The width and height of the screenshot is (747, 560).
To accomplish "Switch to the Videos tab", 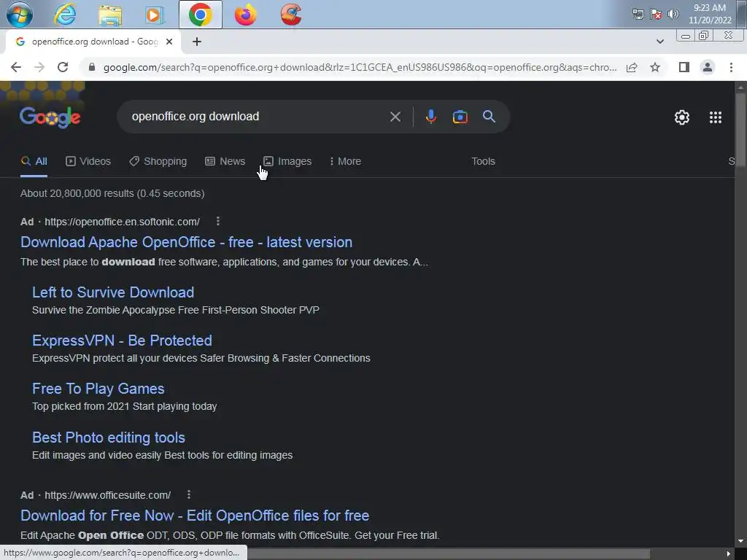I will pos(88,161).
